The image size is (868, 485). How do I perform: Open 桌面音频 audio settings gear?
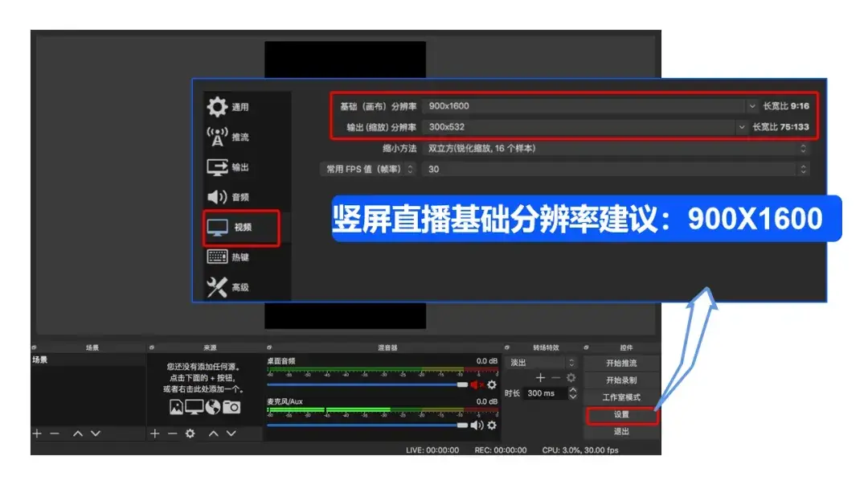pos(492,384)
